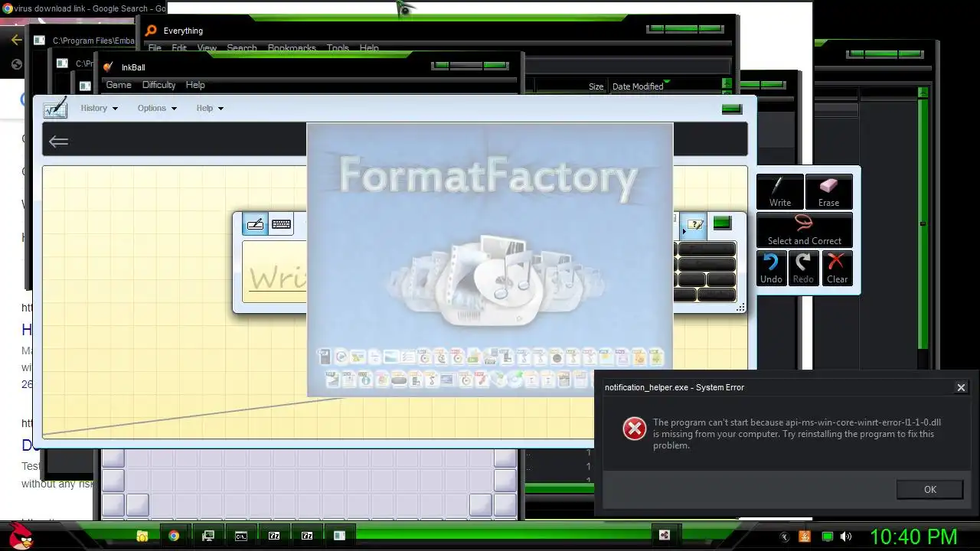Open the Bookmarks menu in Everything
This screenshot has width=980, height=551.
click(292, 48)
